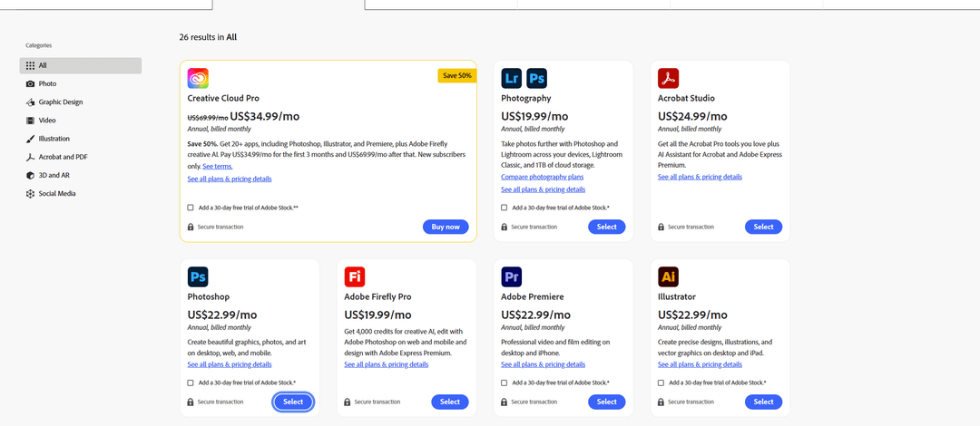Filter results by Graphic Design
Screen dimensions: 980x426
[x=81, y=102]
